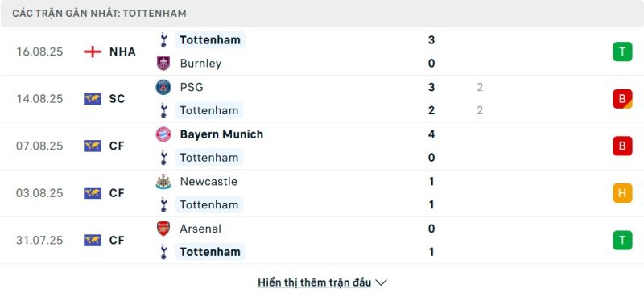Click the Arsenal team name
Image resolution: width=644 pixels, height=301 pixels.
coord(200,229)
